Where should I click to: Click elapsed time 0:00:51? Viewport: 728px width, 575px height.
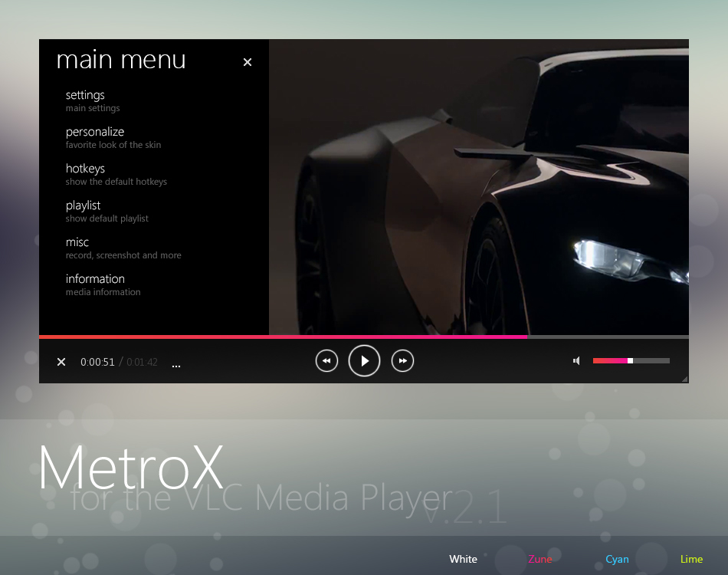point(97,362)
